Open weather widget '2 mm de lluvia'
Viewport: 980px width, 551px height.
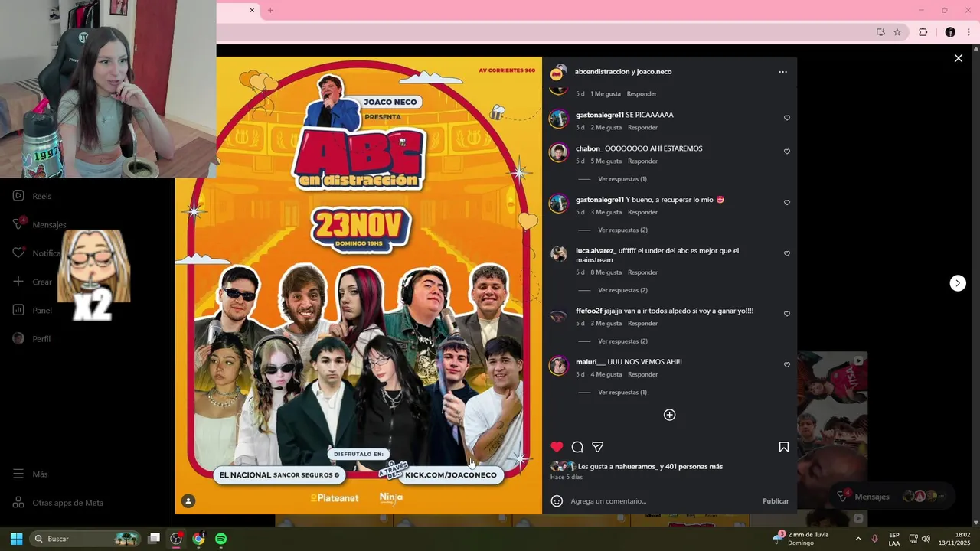[802, 539]
